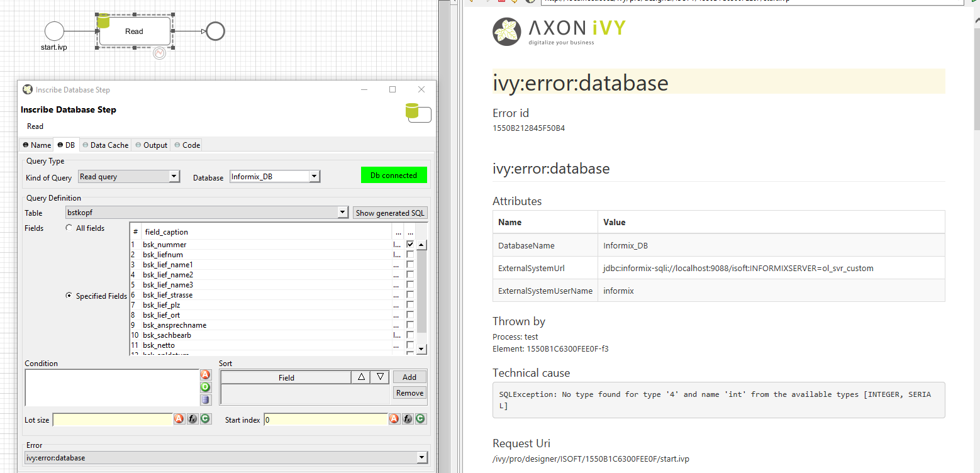Uncheck the bsk_nummer field checkbox

[410, 244]
